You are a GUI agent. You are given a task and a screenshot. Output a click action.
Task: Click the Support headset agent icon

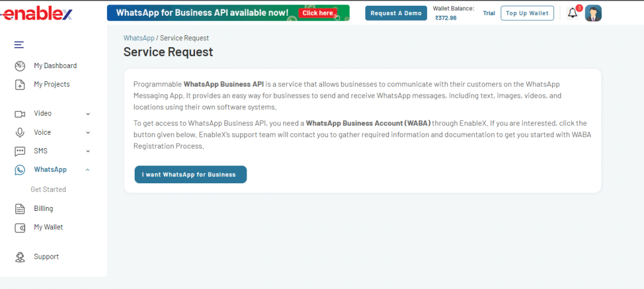click(19, 257)
